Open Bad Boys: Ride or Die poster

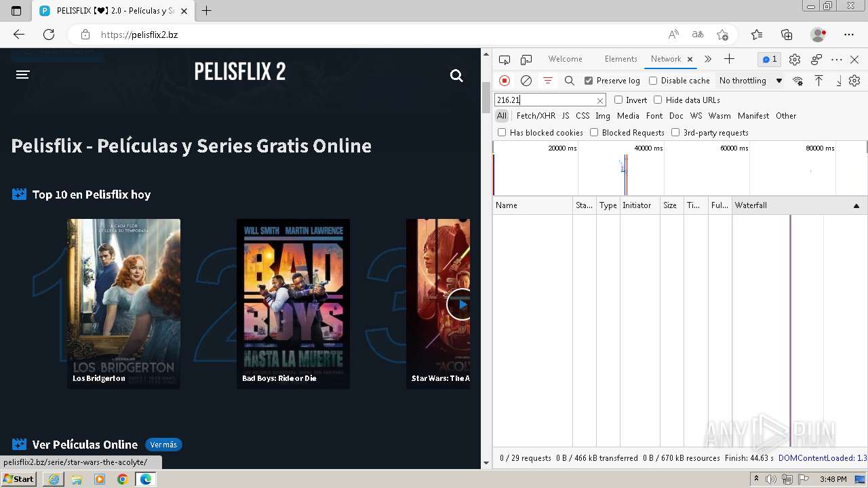point(293,304)
